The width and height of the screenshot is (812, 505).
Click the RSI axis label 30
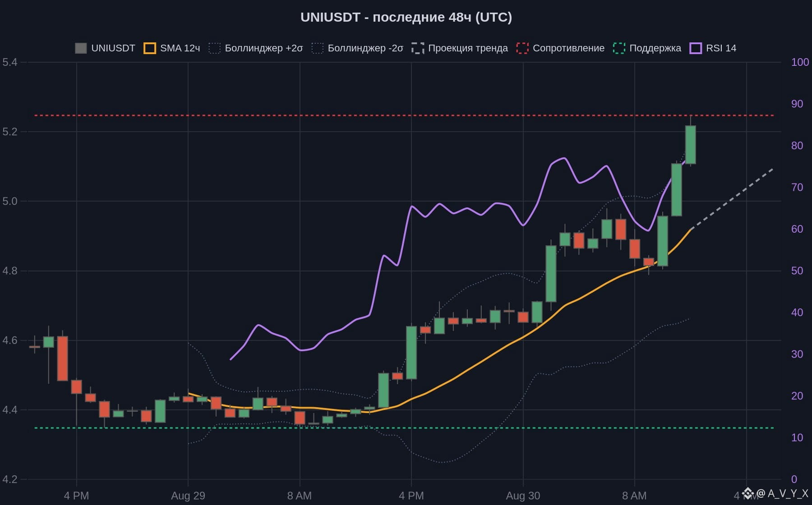[x=797, y=354]
